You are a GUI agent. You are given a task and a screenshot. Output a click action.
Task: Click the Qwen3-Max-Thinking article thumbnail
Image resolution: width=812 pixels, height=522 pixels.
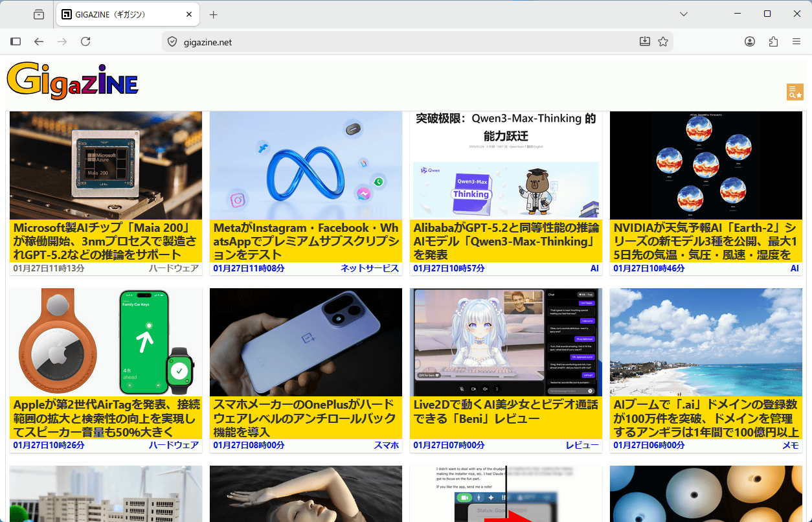tap(506, 165)
